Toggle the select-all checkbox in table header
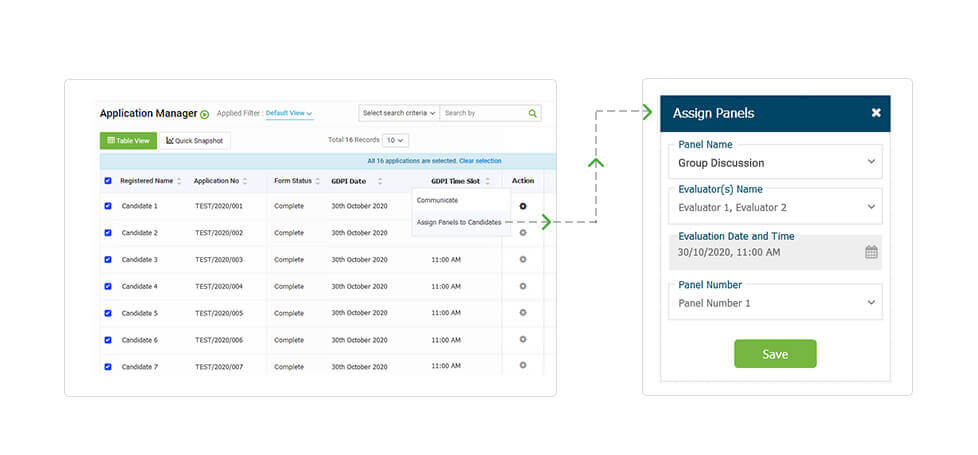The image size is (978, 455). tap(108, 181)
